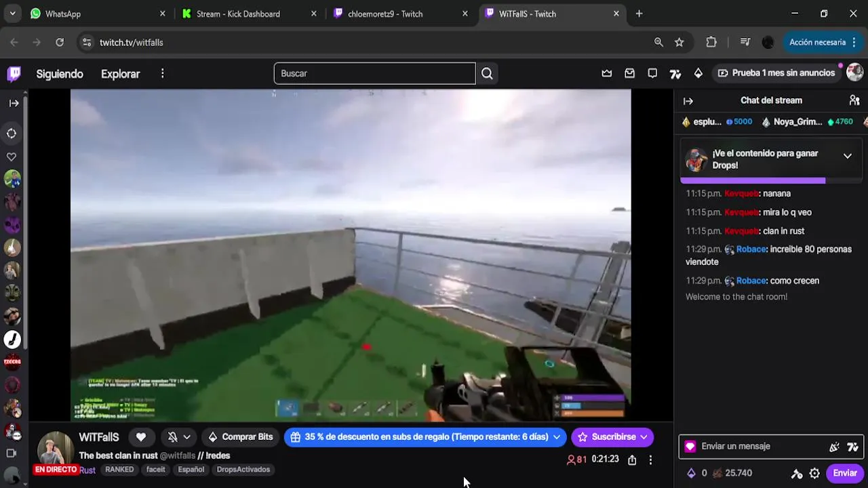Click the video camera icon in sidebar
The height and width of the screenshot is (488, 868).
[12, 453]
